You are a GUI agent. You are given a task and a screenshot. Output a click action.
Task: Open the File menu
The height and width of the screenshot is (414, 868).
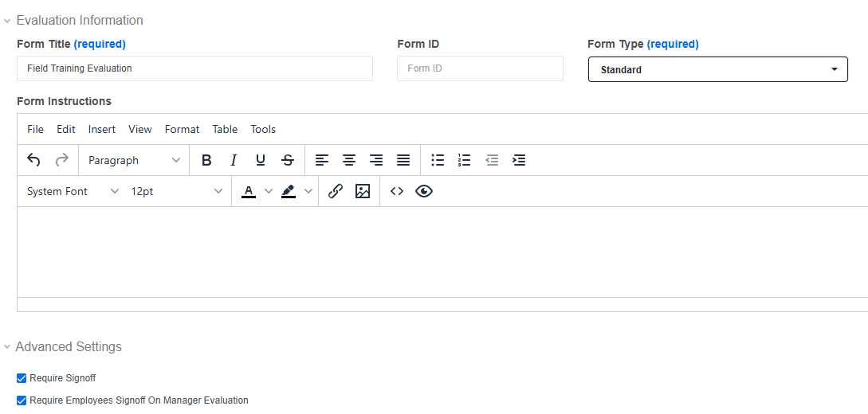[35, 129]
